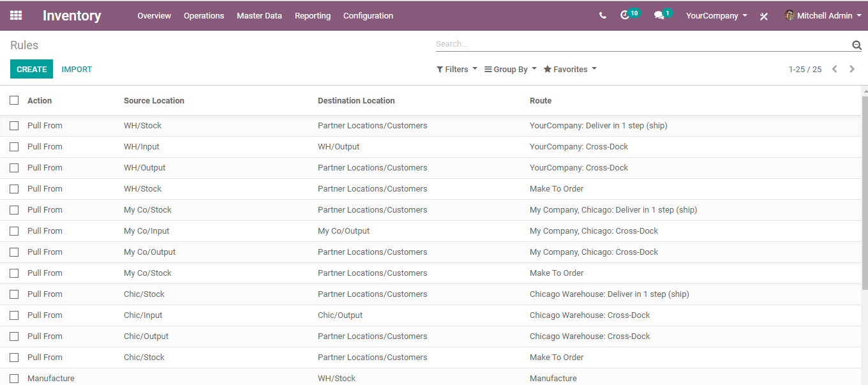Toggle the select-all rules checkbox

click(14, 100)
